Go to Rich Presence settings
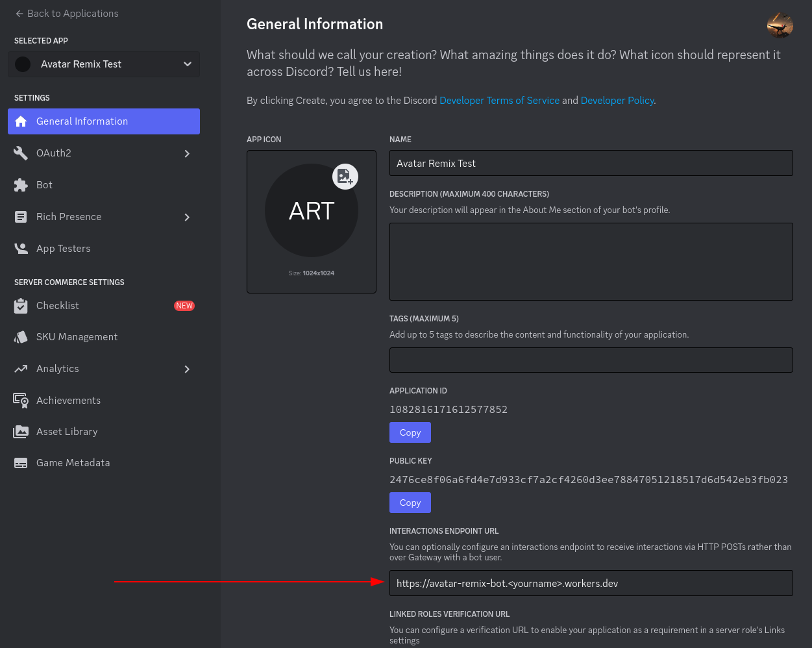 pyautogui.click(x=104, y=217)
